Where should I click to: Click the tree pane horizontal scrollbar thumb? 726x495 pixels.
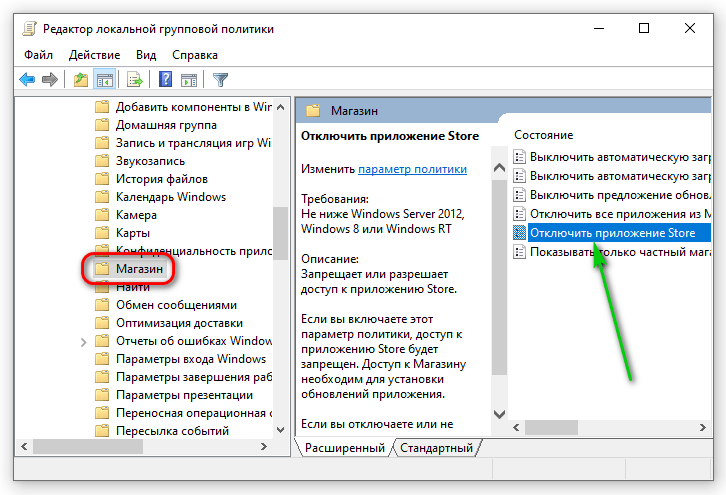[x=88, y=446]
